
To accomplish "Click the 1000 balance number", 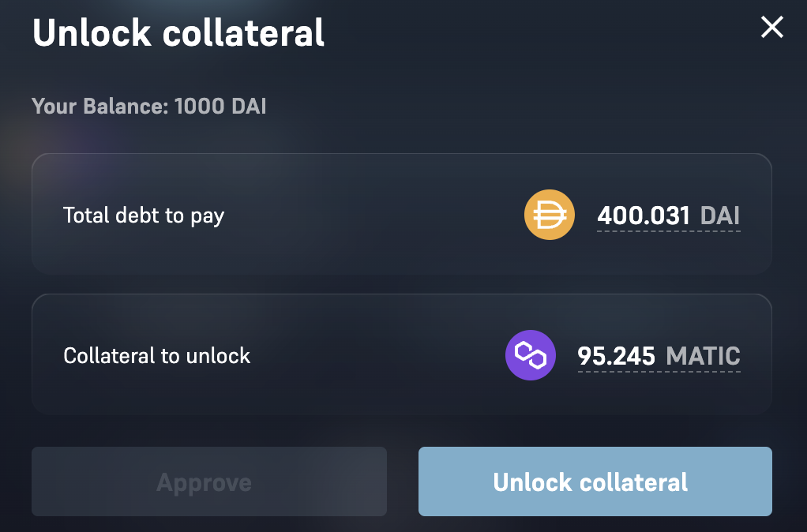I will (x=199, y=106).
